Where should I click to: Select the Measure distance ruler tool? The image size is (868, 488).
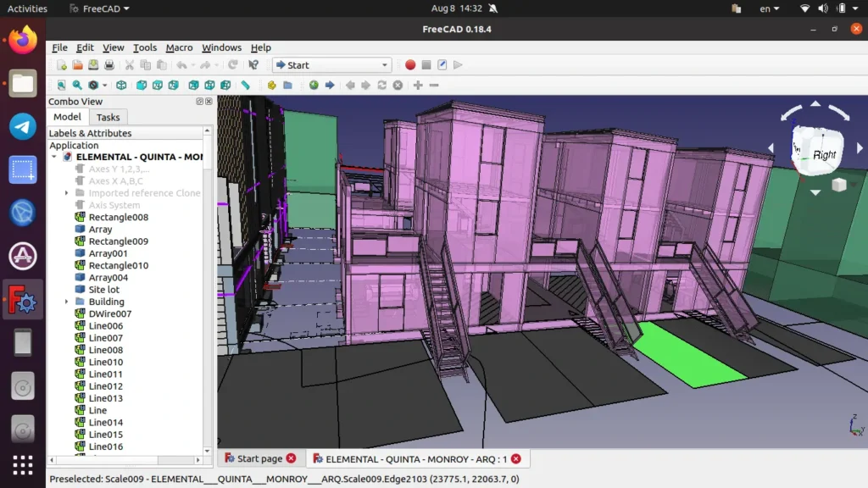click(245, 86)
